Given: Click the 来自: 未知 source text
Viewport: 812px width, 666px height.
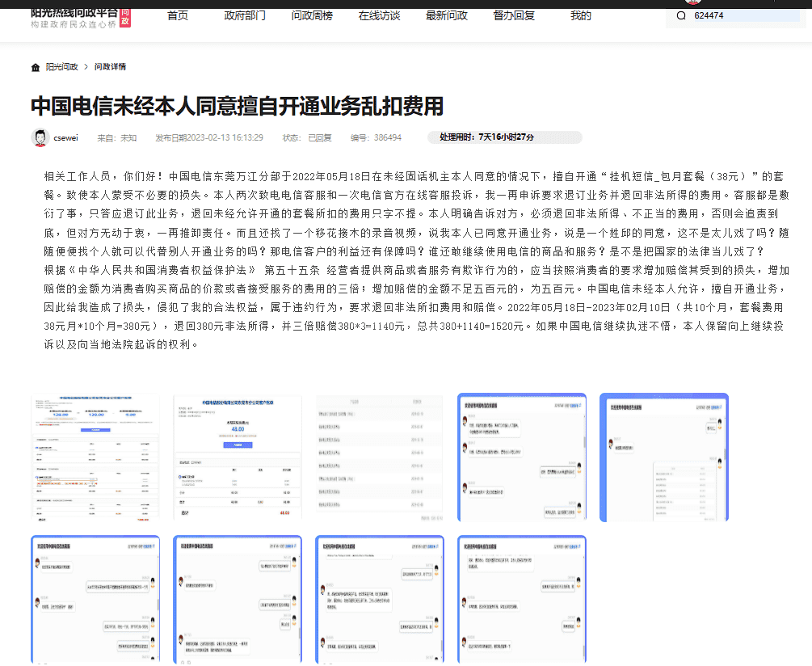Looking at the screenshot, I should (x=117, y=137).
